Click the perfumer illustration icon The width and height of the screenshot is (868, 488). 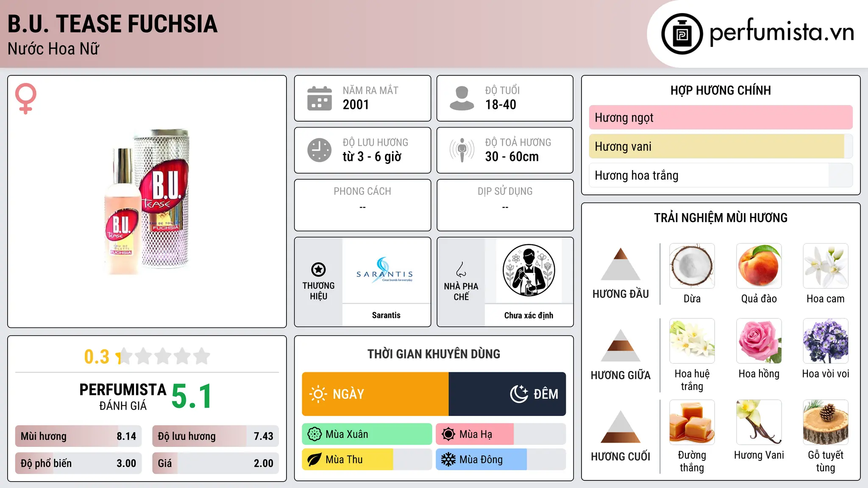[x=529, y=270]
